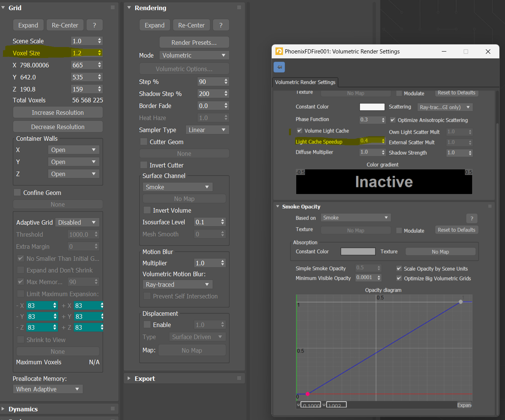Click the Rendering rollout grip icon
Viewport: 505px width, 420px height.
[239, 8]
